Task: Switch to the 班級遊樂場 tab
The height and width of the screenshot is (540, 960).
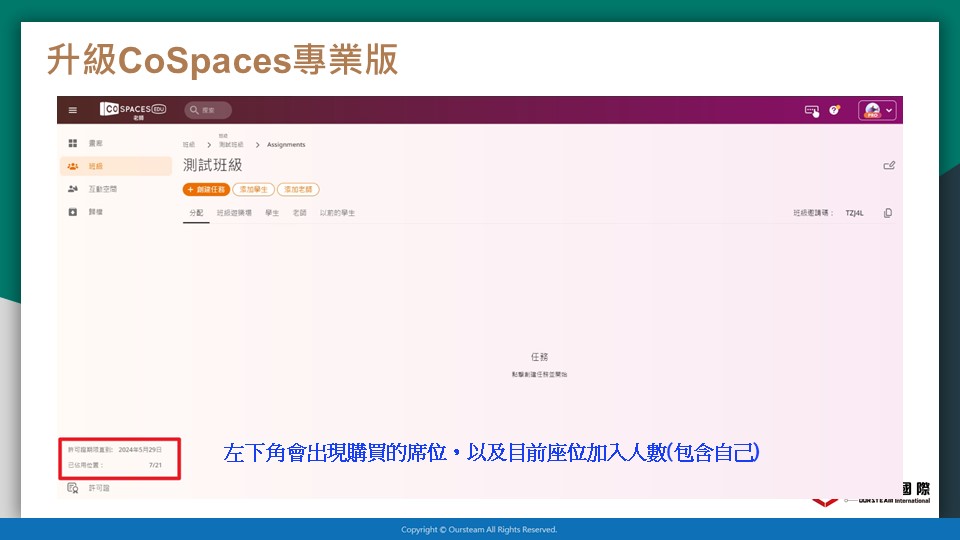Action: (234, 212)
